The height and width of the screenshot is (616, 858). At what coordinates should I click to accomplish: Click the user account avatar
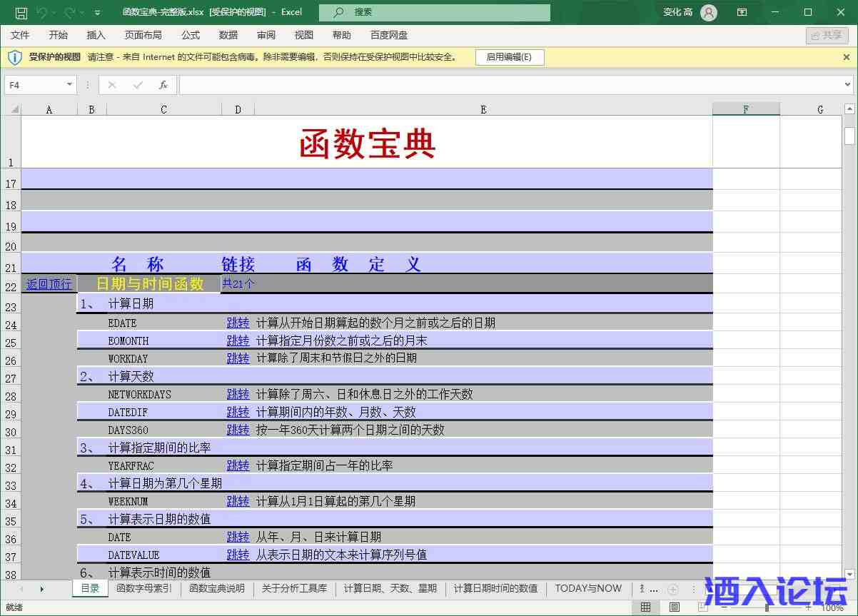[x=708, y=12]
